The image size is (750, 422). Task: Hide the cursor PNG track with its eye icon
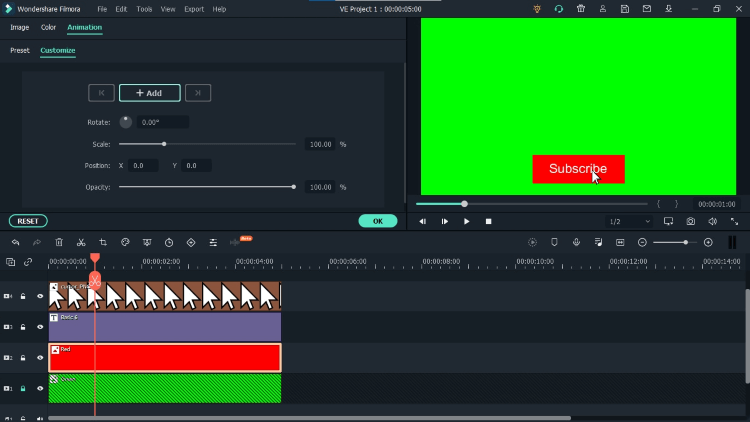[40, 296]
